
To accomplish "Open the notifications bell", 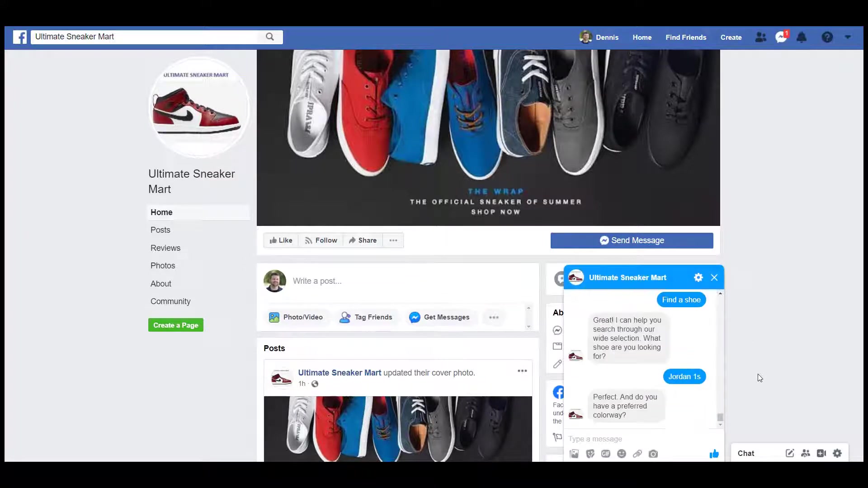I will [x=802, y=38].
